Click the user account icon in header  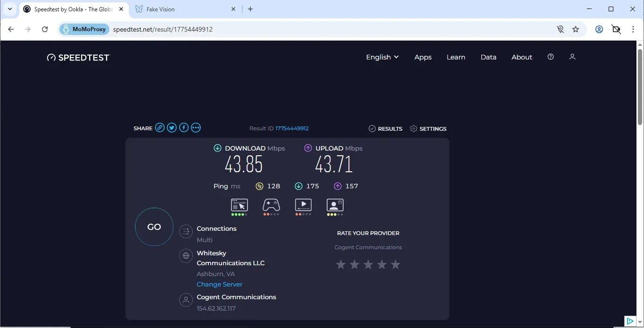[572, 57]
